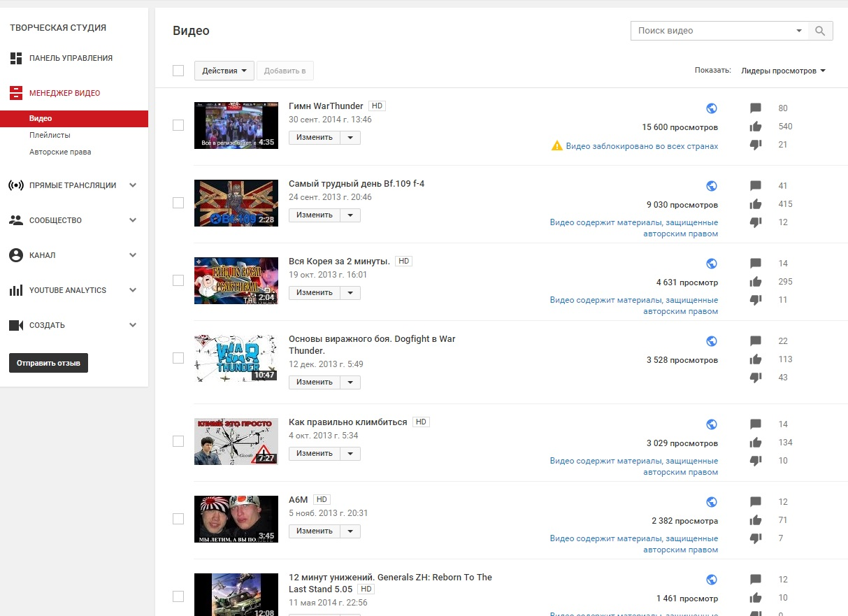Expand the Создать section chevron

(133, 325)
